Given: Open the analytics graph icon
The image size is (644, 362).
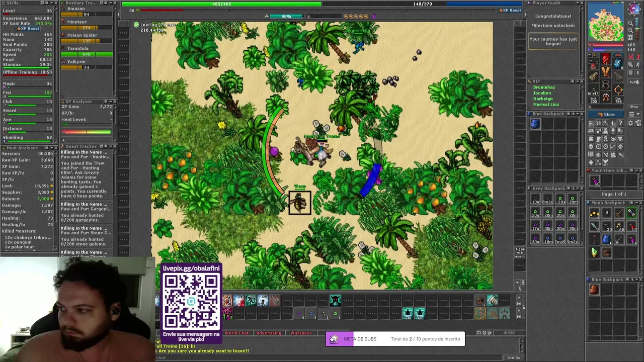Looking at the screenshot, I should tap(613, 147).
